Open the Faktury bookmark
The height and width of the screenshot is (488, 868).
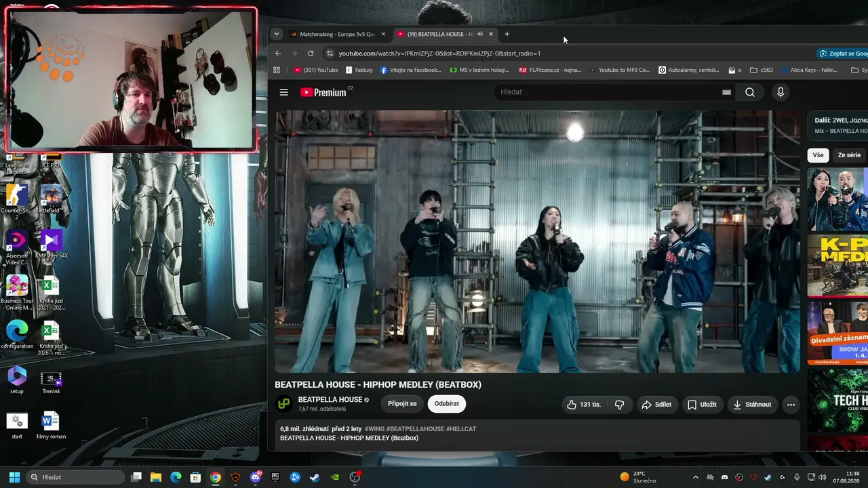[359, 70]
